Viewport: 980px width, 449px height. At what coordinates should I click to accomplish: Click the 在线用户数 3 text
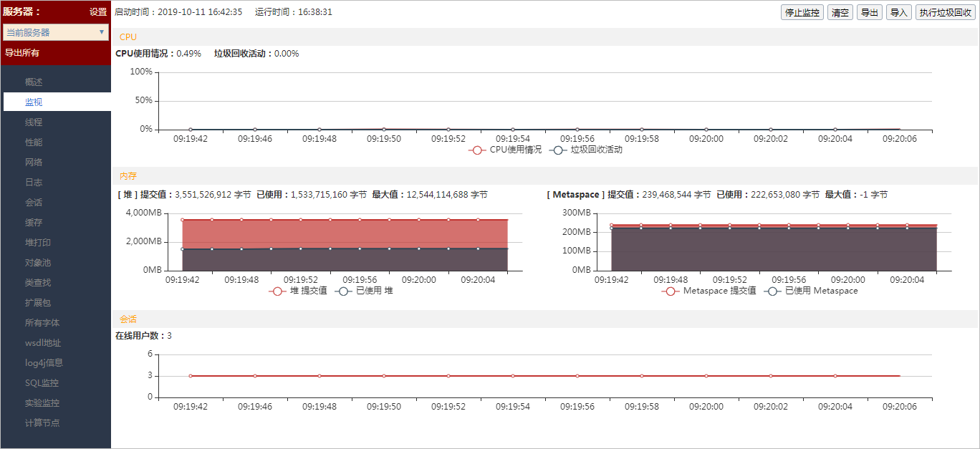click(143, 336)
